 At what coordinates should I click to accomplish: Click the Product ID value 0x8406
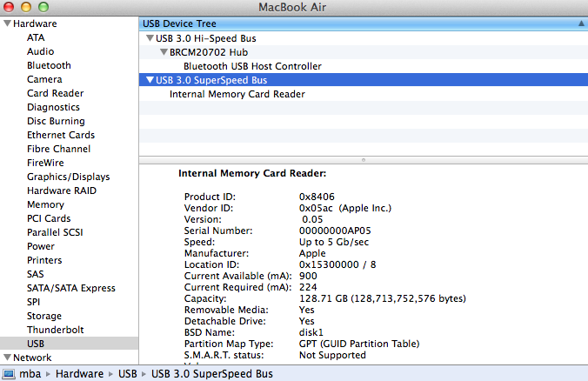point(317,197)
